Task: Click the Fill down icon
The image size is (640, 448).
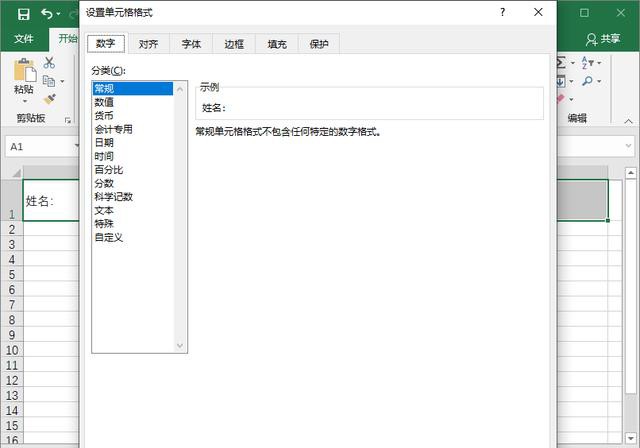Action: [x=561, y=81]
